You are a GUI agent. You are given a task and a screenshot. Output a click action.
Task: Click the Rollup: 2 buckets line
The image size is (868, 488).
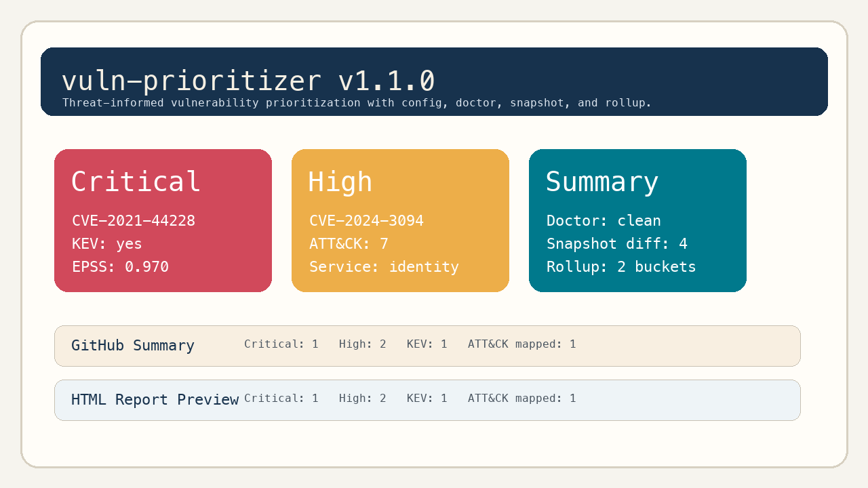pyautogui.click(x=621, y=267)
